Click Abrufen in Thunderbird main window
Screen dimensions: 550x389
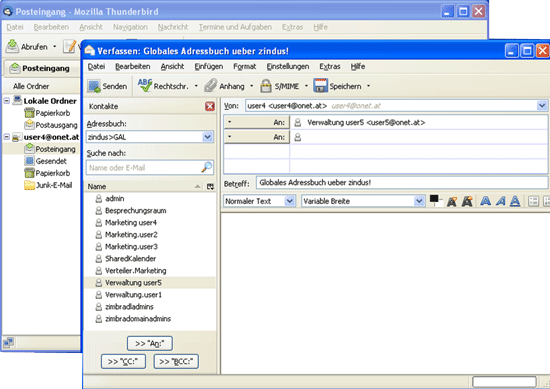coord(27,46)
